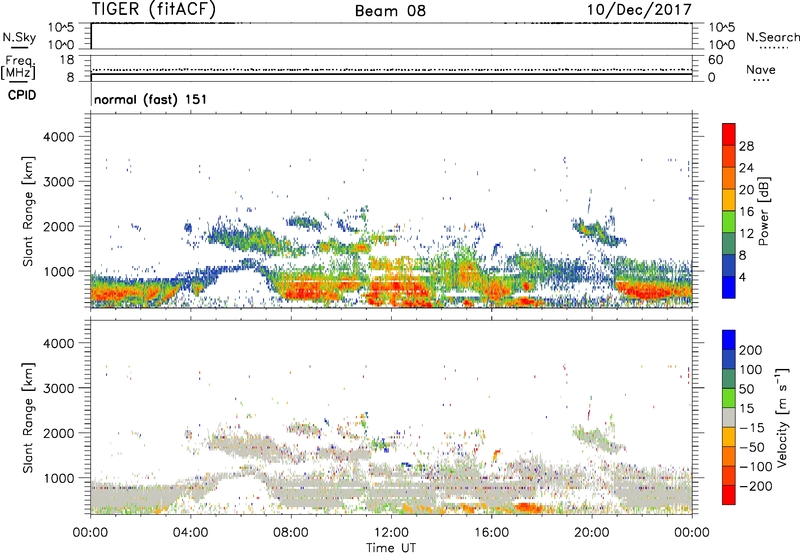Pick the red top segment of the power colorbar
The image size is (800, 554).
[729, 134]
